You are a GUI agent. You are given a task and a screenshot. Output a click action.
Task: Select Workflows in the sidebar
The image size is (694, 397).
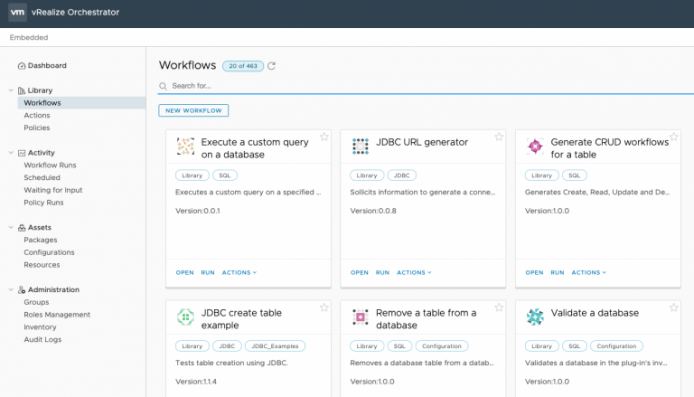point(81,103)
